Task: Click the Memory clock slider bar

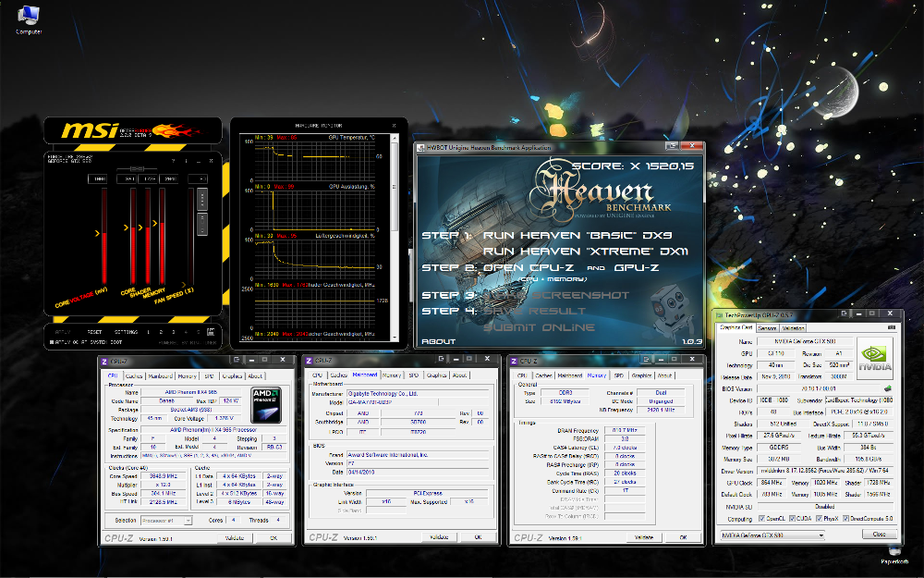Action: coord(162,236)
